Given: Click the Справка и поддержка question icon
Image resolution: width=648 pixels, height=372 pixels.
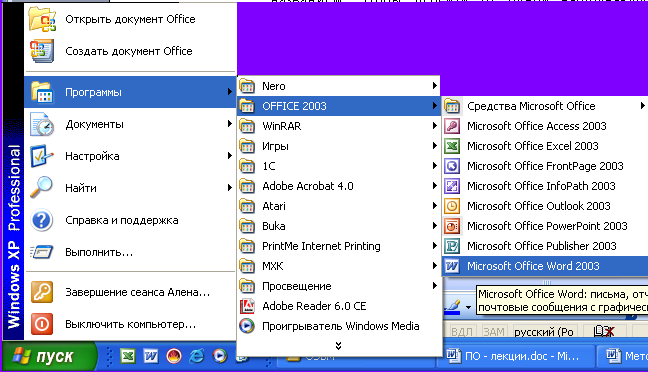Looking at the screenshot, I should pyautogui.click(x=42, y=220).
